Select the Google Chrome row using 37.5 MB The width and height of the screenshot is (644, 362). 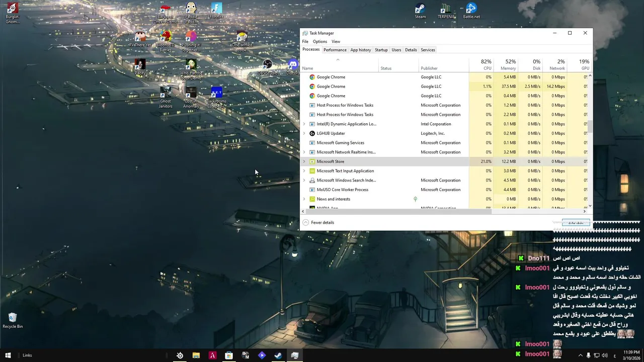(444, 86)
